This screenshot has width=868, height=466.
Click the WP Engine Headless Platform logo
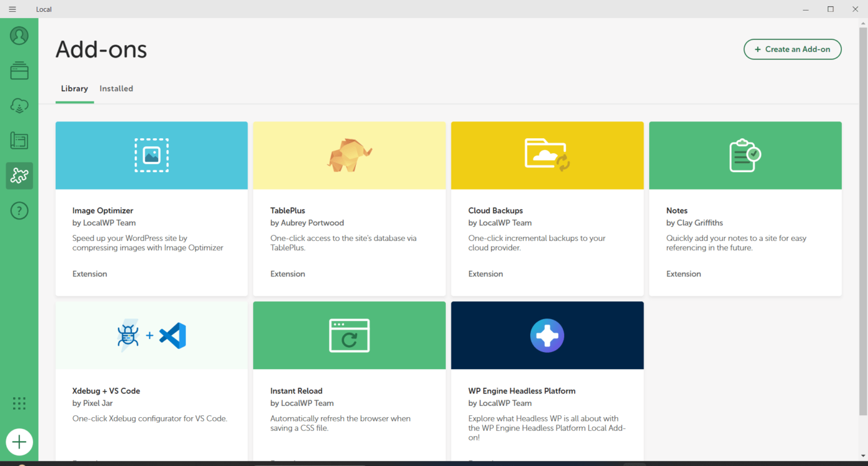[x=547, y=336]
